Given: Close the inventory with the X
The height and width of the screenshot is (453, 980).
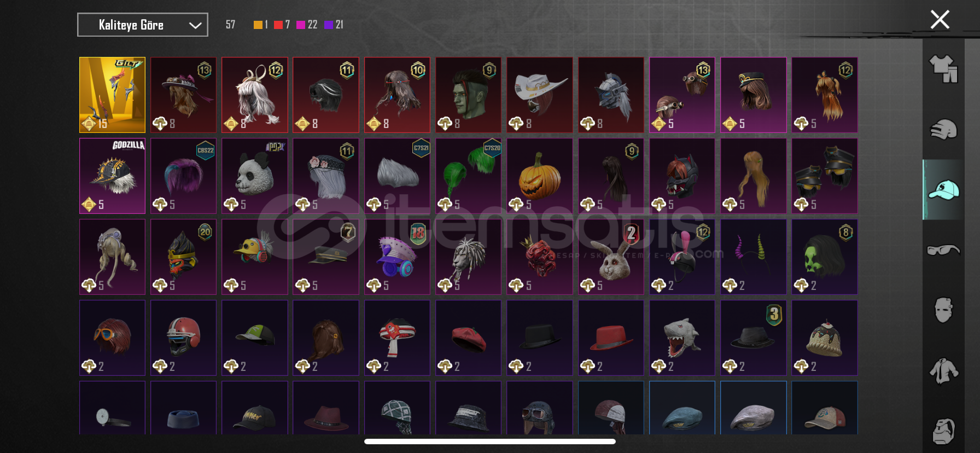Looking at the screenshot, I should click(x=940, y=20).
